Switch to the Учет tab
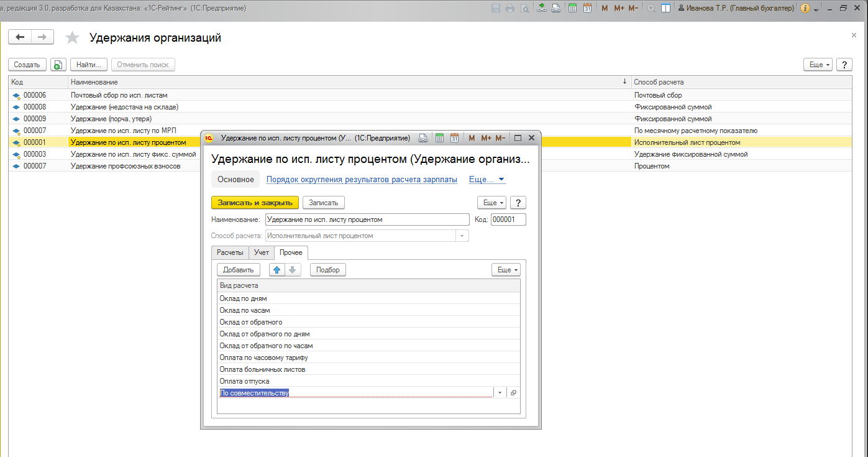Screen dimensions: 868x457 262,252
